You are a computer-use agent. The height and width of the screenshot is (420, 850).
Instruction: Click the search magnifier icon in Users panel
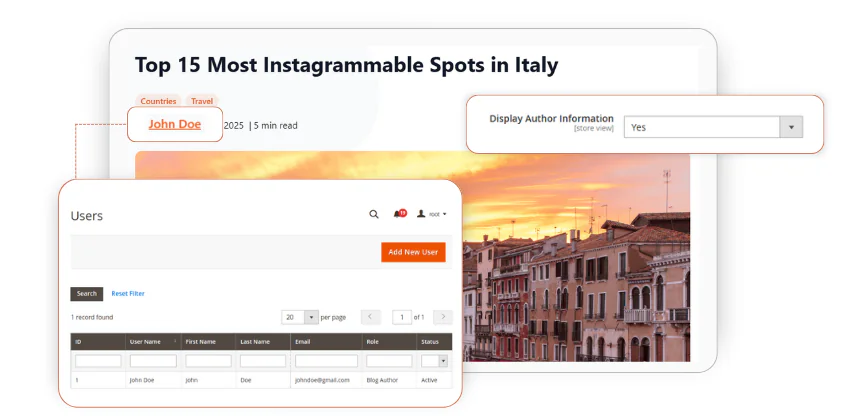(x=374, y=214)
